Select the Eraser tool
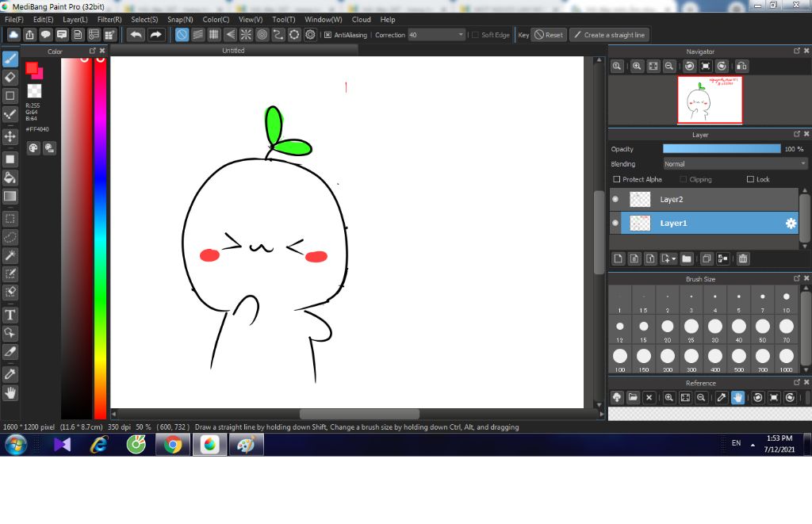This screenshot has width=812, height=524. [x=10, y=77]
